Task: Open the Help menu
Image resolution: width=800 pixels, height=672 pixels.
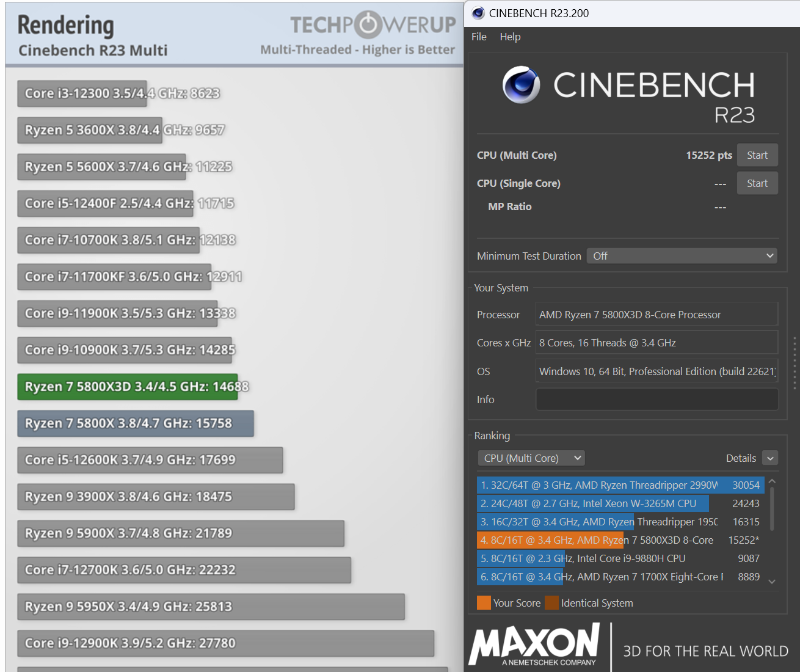Action: coord(510,37)
